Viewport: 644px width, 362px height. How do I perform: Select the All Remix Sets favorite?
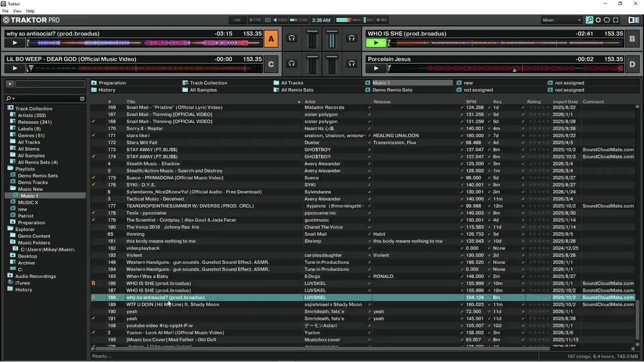point(294,90)
